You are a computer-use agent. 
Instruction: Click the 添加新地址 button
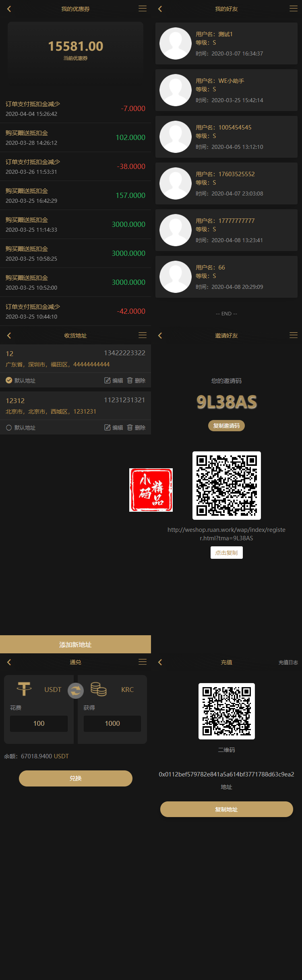[x=75, y=644]
